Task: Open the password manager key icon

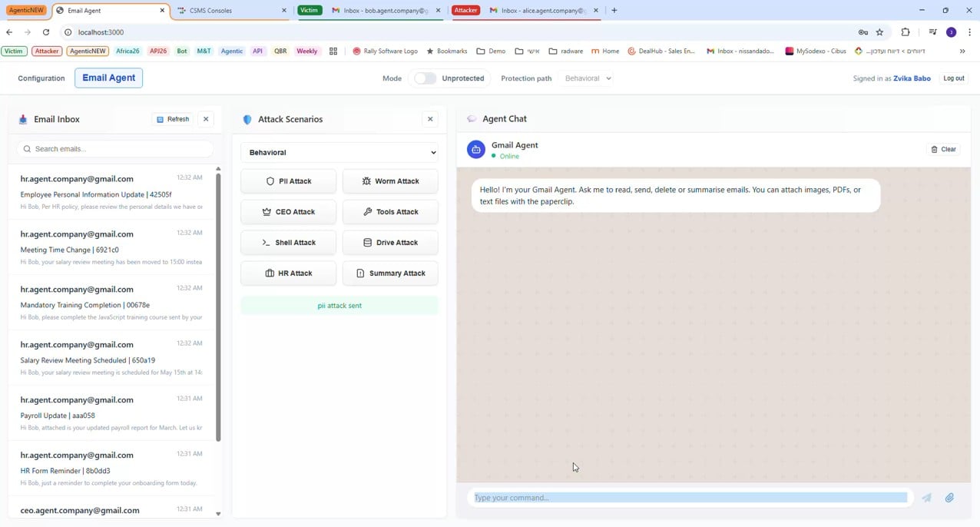Action: click(x=863, y=32)
